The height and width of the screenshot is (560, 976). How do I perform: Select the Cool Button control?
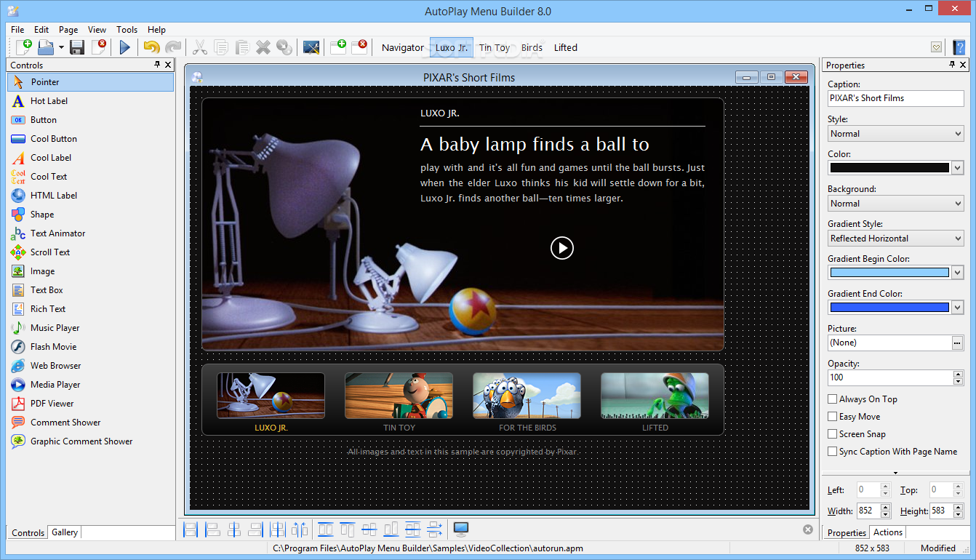(x=91, y=139)
